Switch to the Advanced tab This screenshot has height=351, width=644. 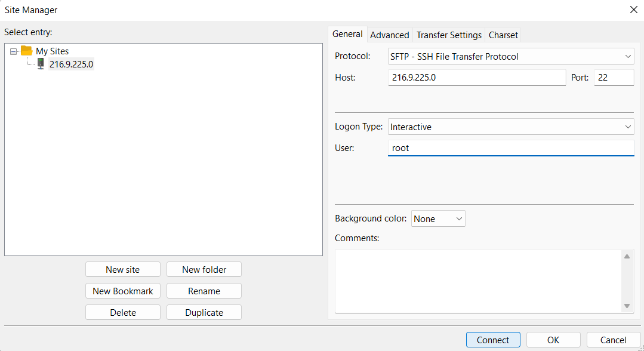point(389,35)
